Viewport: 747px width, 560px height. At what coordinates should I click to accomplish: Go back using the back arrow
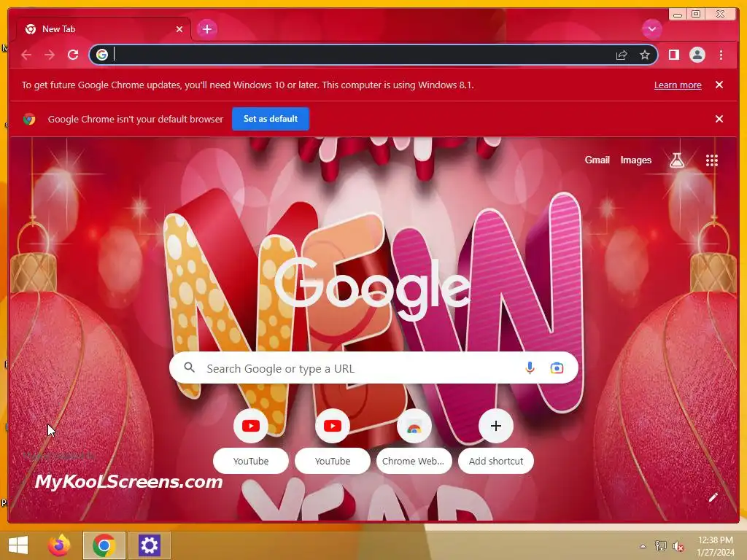(26, 55)
